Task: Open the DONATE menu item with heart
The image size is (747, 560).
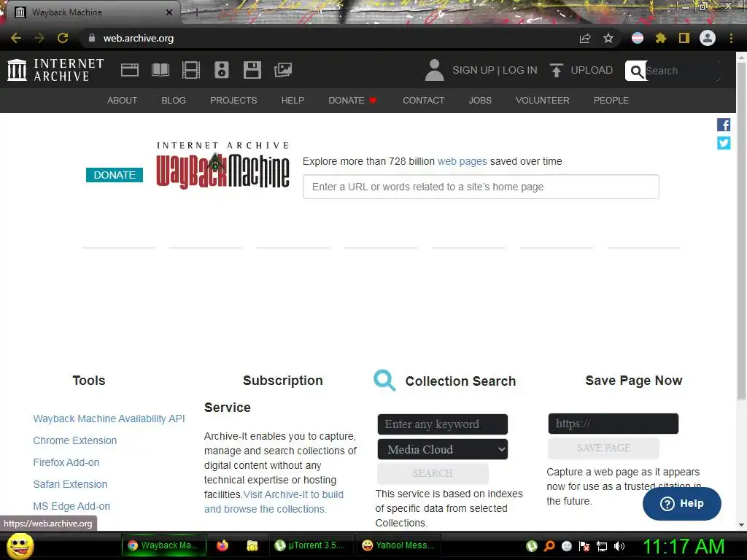Action: click(352, 101)
